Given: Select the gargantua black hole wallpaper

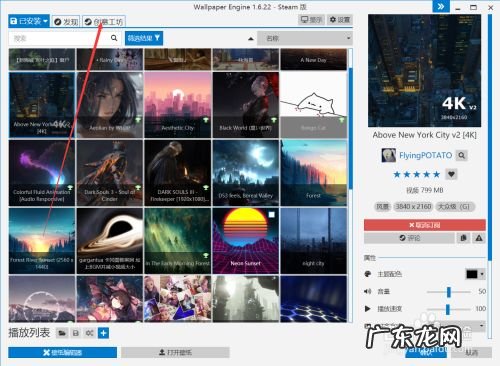Looking at the screenshot, I should click(x=110, y=241).
